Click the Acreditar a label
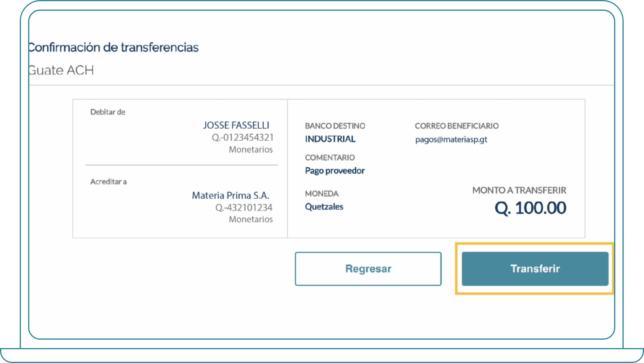 coord(108,181)
